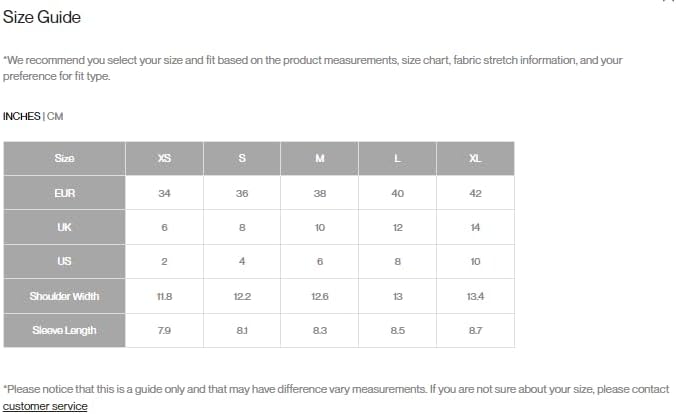This screenshot has height=414, width=676.
Task: Click the Size header cell
Action: pos(64,158)
